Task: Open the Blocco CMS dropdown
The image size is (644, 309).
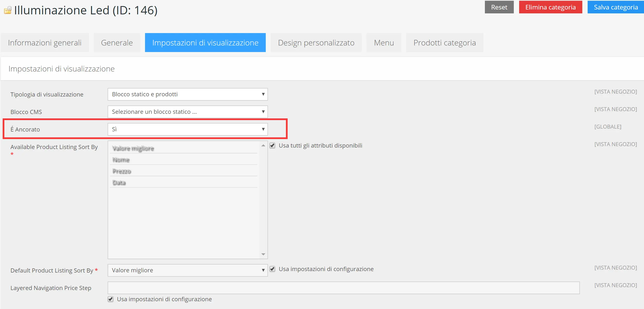Action: point(188,112)
